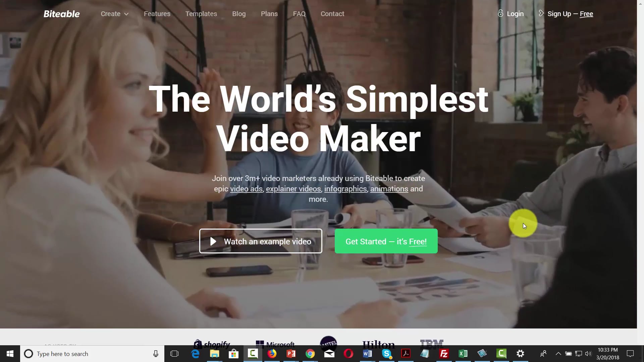Click Watch an example video

[x=261, y=241]
